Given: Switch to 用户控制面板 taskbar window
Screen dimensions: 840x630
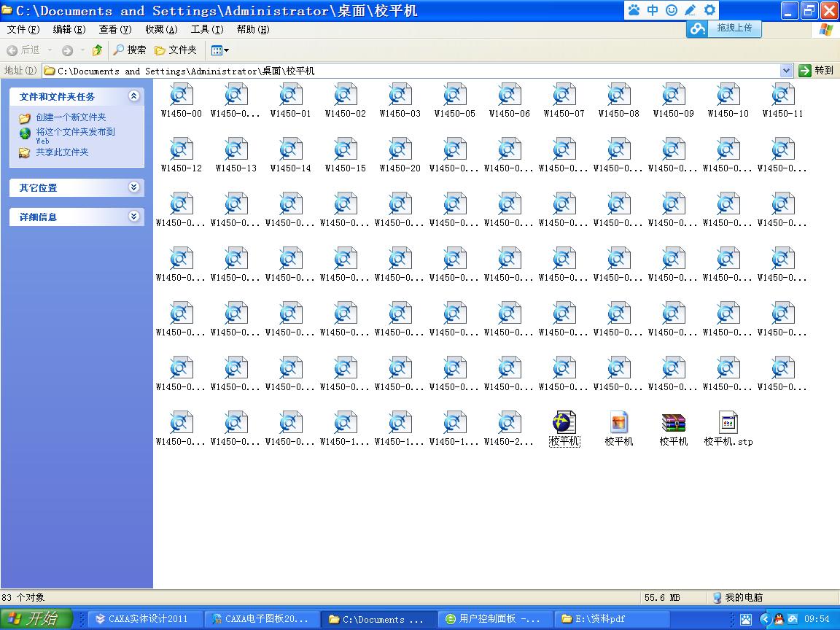Looking at the screenshot, I should click(x=496, y=619).
